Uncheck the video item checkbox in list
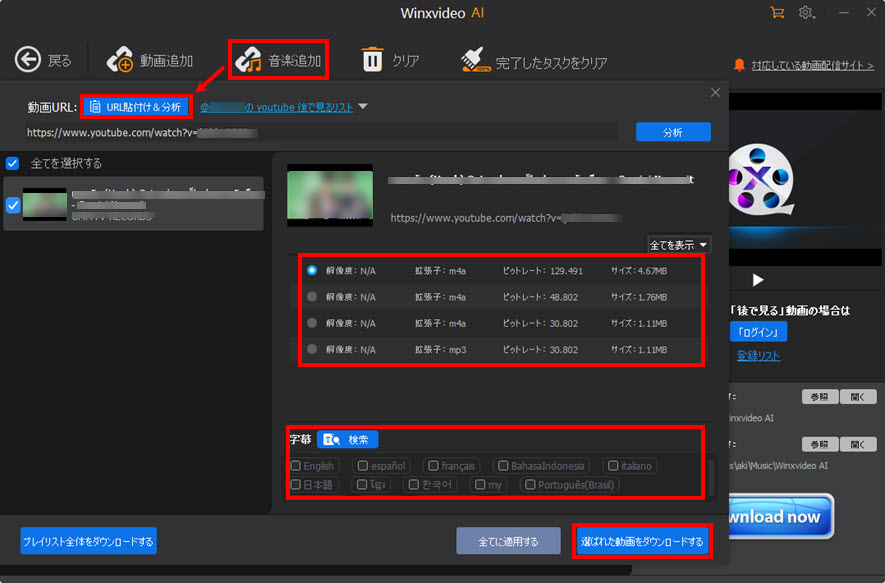Viewport: 885px width, 583px height. coord(12,205)
